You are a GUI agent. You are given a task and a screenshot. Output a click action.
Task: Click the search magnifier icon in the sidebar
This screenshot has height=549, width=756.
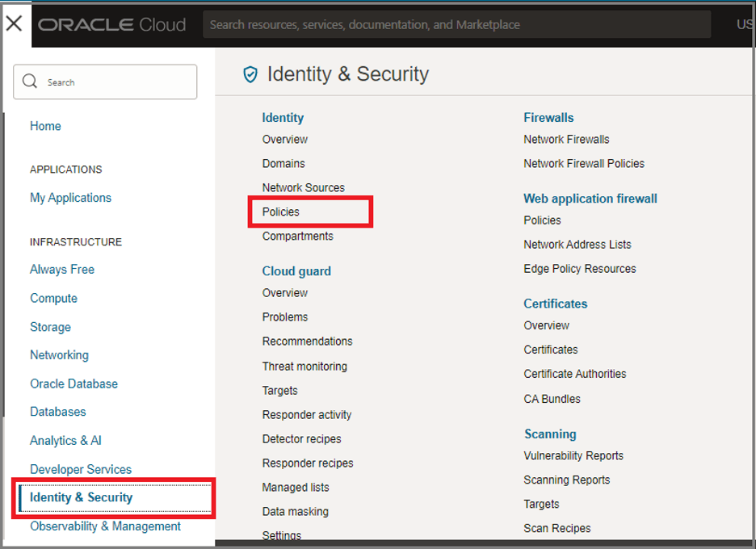(30, 81)
